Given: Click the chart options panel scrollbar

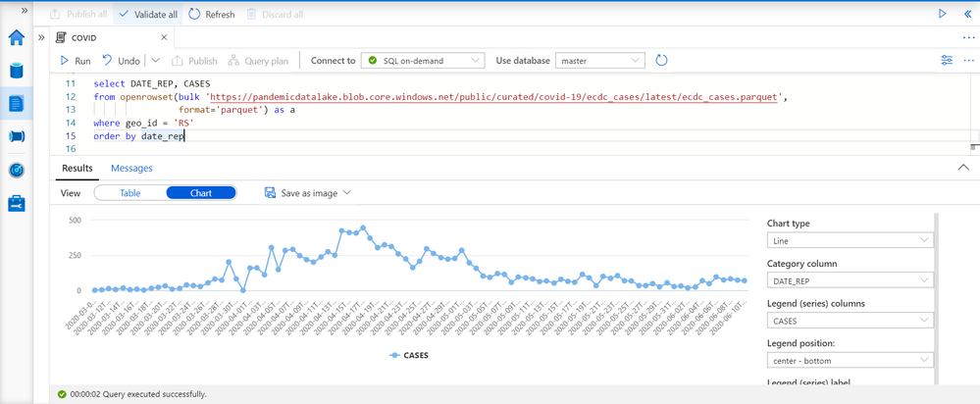Looking at the screenshot, I should (936, 298).
